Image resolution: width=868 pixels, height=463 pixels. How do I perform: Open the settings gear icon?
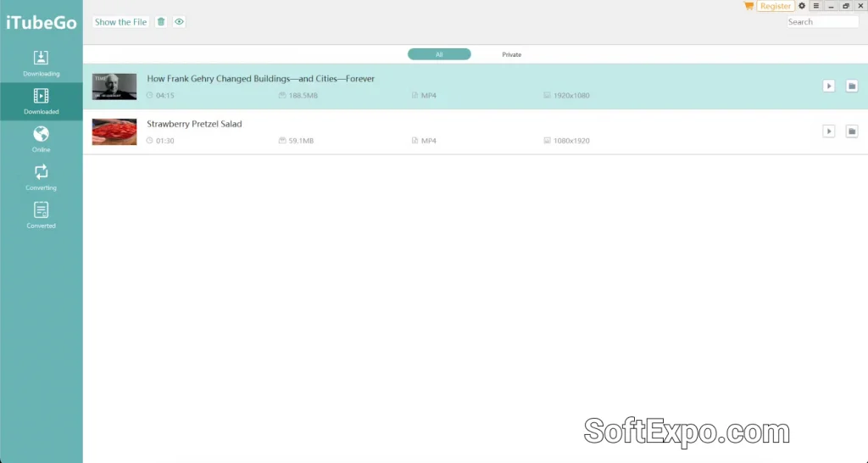click(x=802, y=6)
